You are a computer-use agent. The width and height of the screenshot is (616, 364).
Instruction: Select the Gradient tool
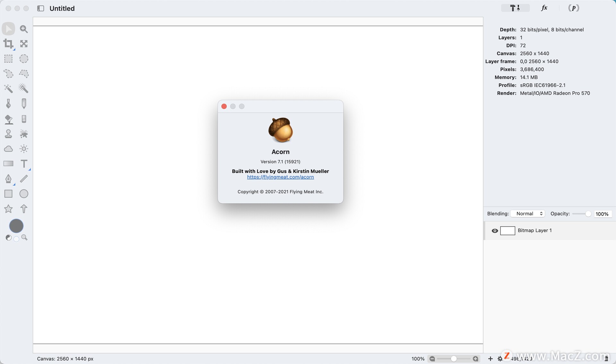tap(9, 163)
